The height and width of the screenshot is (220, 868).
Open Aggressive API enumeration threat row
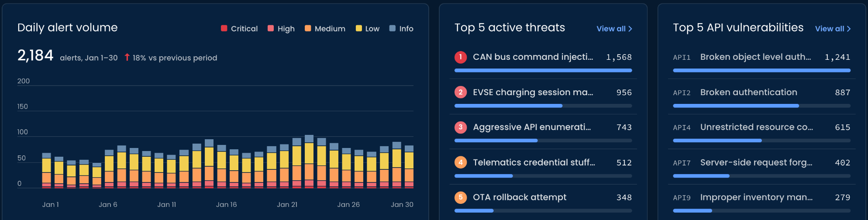[543, 131]
